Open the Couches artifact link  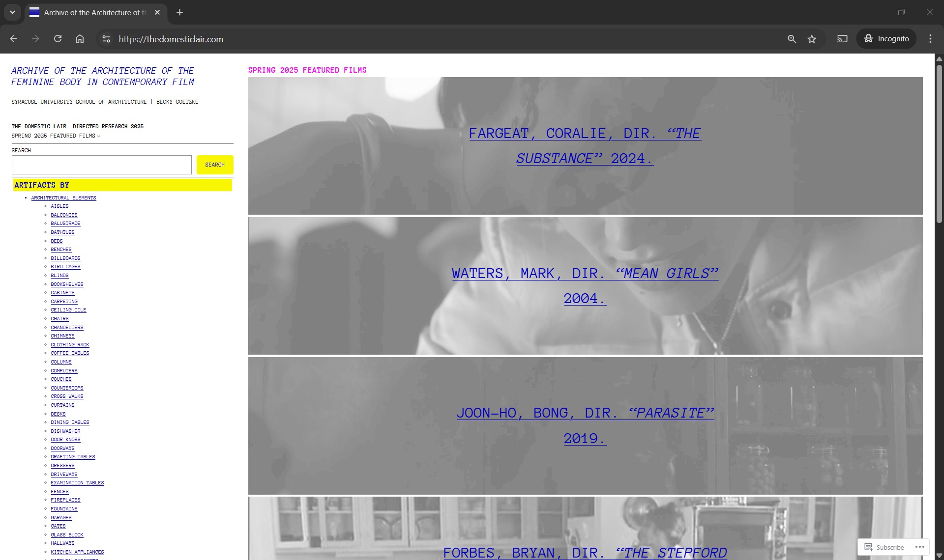(x=61, y=379)
